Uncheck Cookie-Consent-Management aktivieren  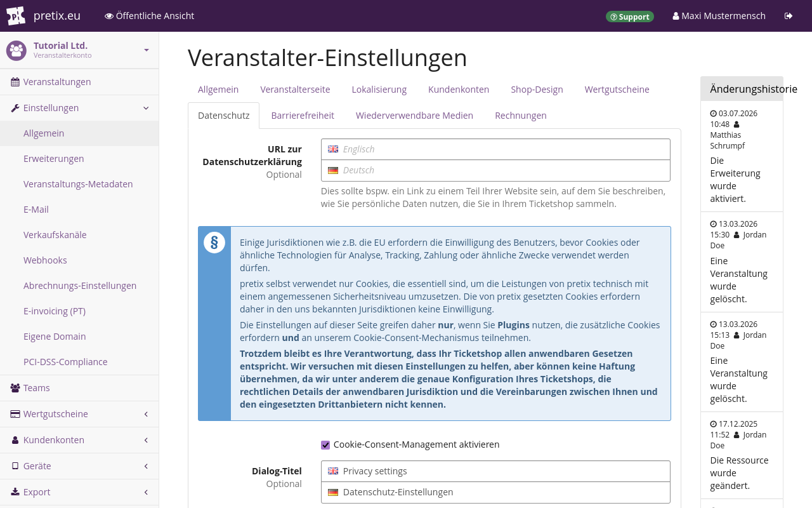[x=325, y=445]
